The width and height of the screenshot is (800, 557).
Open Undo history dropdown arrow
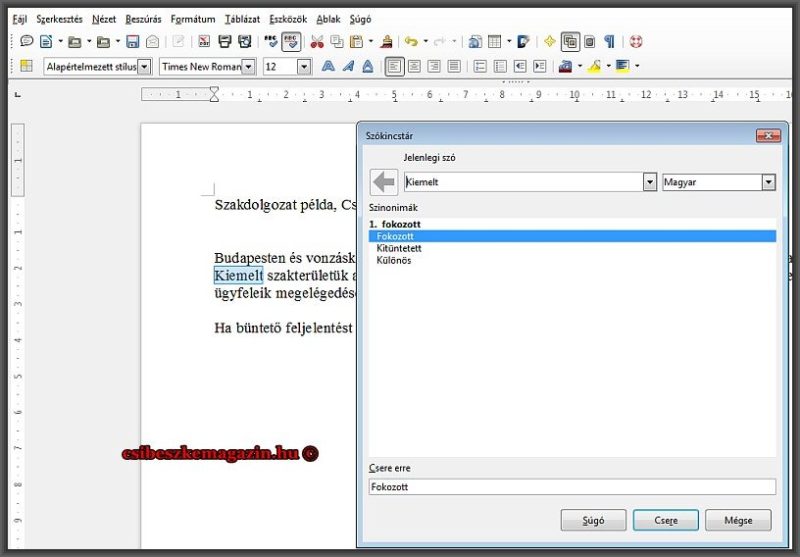pos(426,41)
